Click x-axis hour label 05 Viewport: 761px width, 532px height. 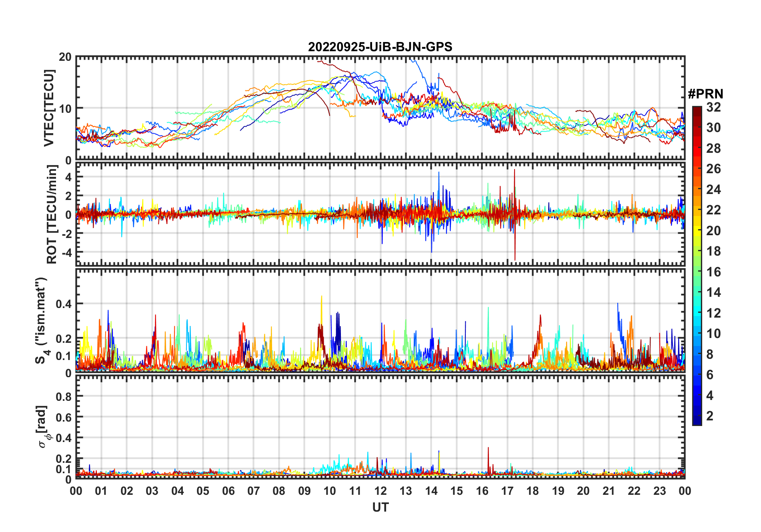[x=203, y=491]
